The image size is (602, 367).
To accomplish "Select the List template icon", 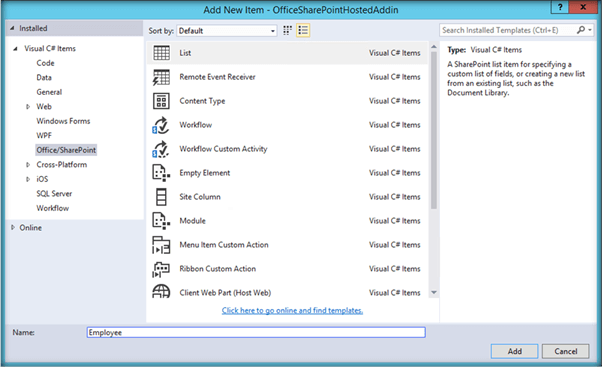I will click(x=161, y=53).
